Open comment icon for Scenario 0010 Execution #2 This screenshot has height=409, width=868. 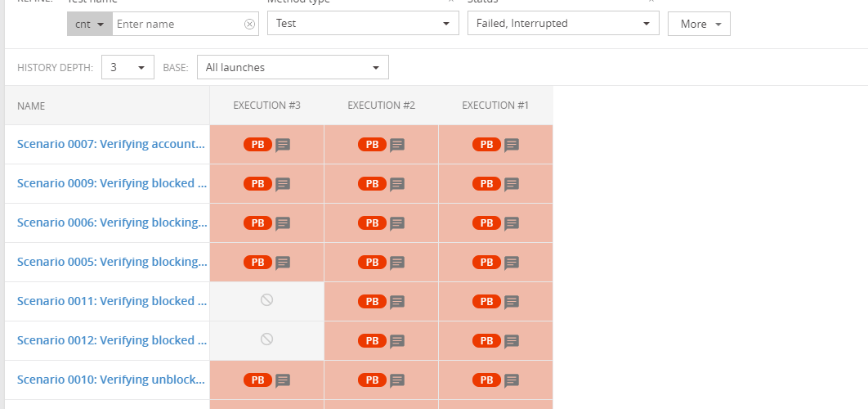click(x=397, y=381)
